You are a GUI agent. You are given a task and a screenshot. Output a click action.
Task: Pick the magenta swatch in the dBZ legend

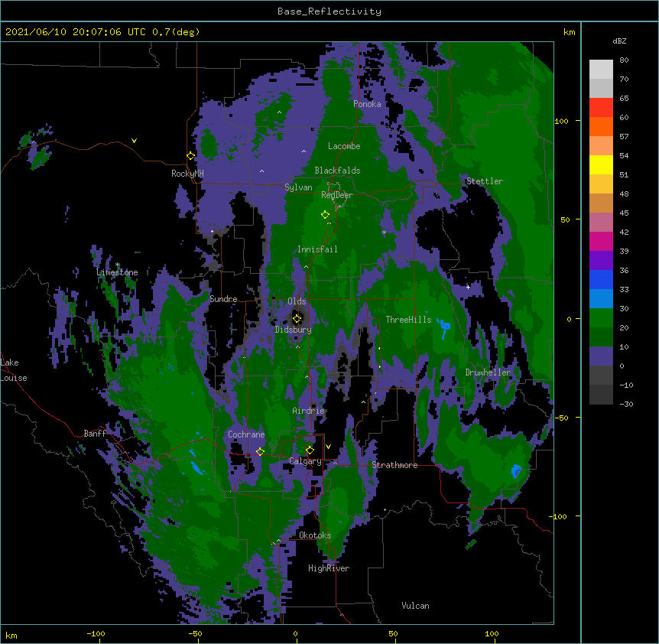(x=601, y=241)
